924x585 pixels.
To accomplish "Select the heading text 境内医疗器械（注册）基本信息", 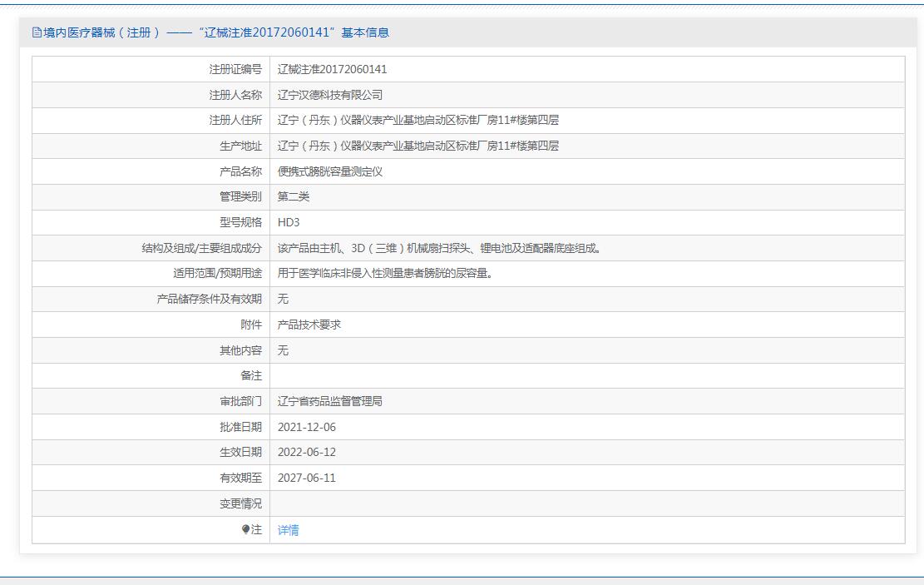I will click(215, 32).
